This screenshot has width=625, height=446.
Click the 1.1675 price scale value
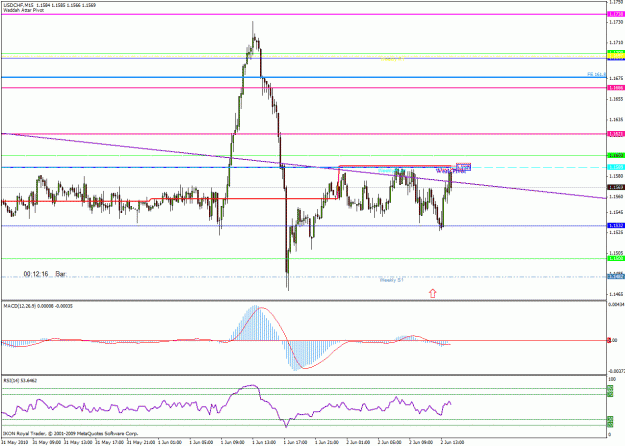coord(616,78)
